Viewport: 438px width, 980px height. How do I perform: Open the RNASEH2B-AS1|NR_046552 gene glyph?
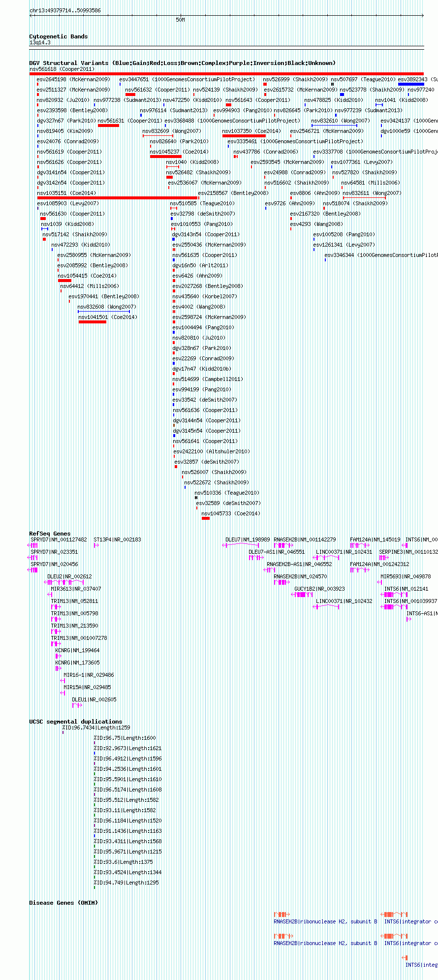(x=270, y=570)
